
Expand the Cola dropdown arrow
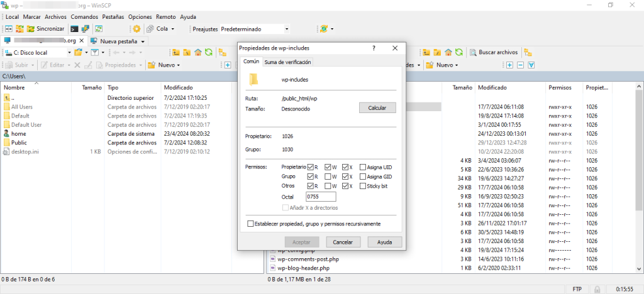[x=172, y=29]
